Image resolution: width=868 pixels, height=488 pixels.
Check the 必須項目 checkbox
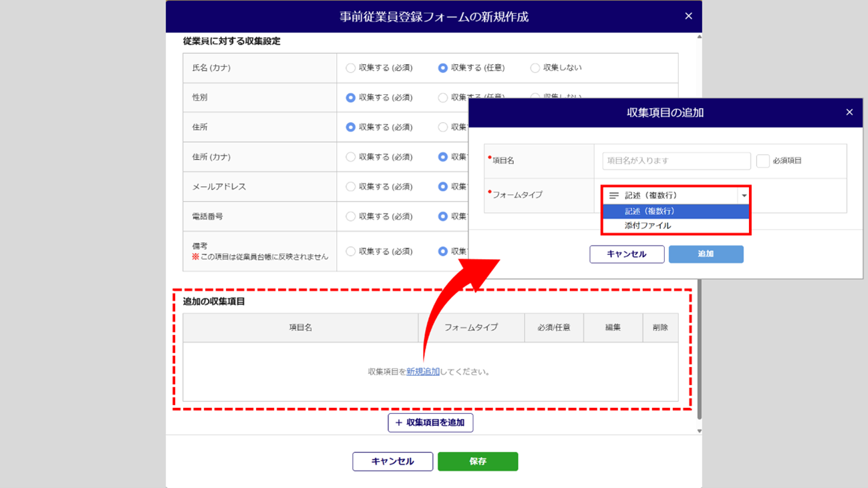tap(762, 161)
